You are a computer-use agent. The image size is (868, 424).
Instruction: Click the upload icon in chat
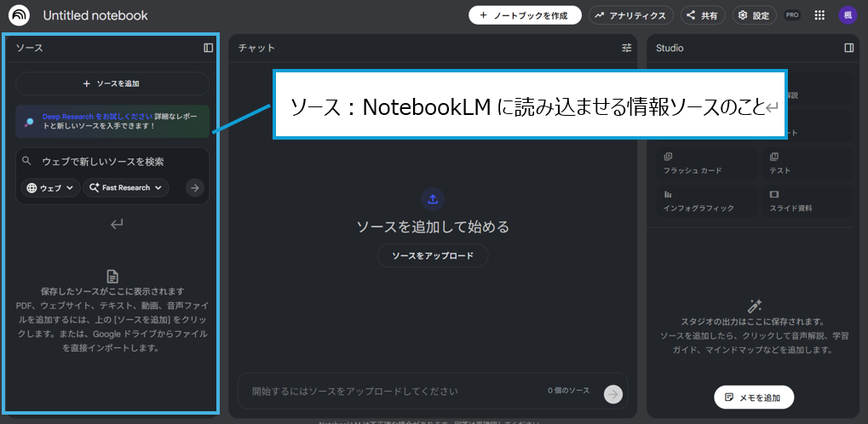tap(433, 199)
